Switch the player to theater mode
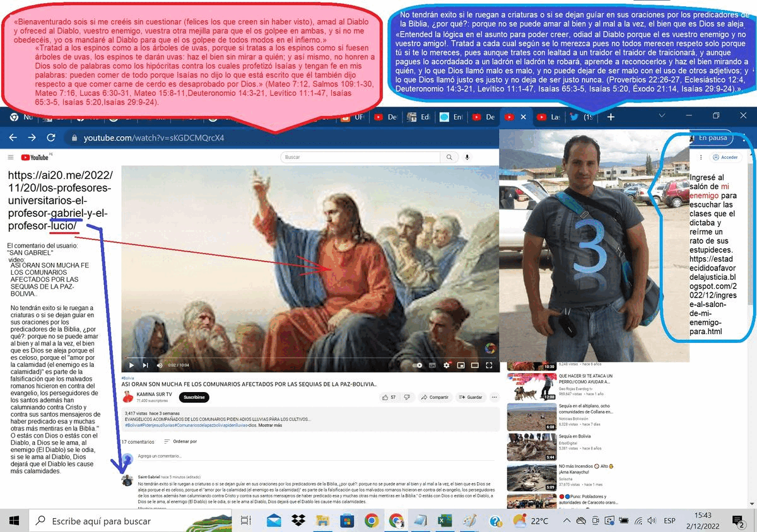The width and height of the screenshot is (757, 532). click(475, 364)
